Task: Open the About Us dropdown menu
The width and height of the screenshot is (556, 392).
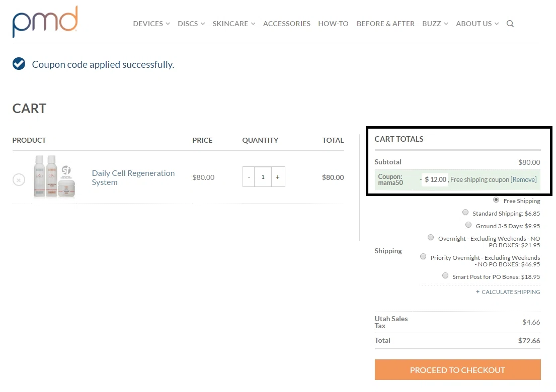Action: click(x=478, y=24)
